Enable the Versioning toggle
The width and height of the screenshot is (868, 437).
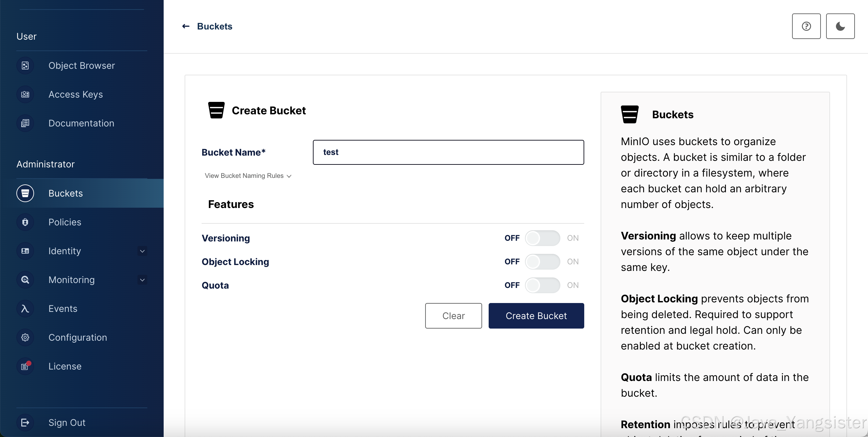[542, 238]
